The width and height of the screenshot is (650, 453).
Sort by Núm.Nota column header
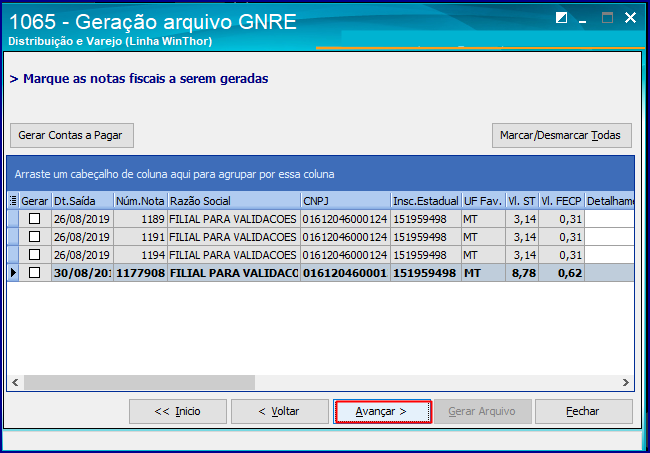[141, 201]
